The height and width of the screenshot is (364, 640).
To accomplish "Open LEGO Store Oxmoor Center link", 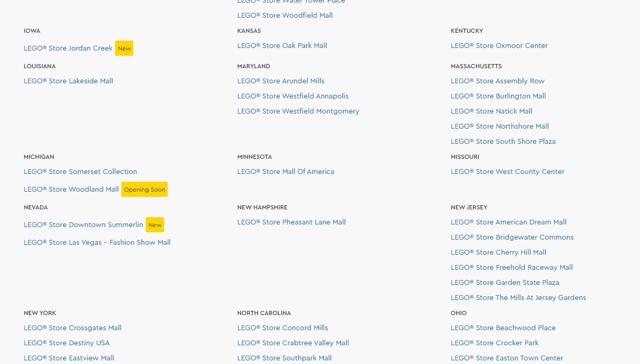I will [499, 45].
